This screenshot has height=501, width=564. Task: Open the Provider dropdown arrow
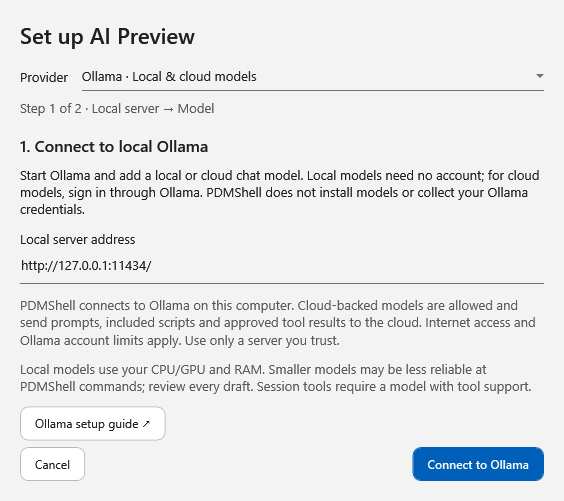540,76
